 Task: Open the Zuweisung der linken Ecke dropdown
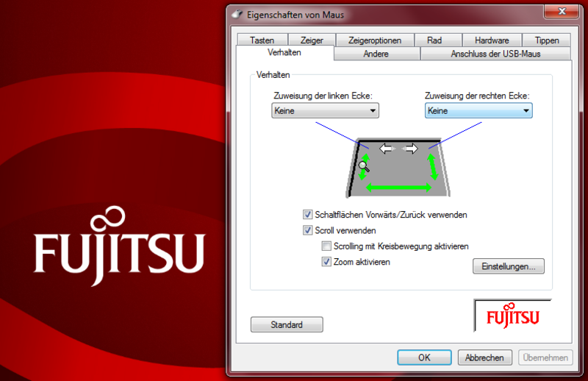point(325,111)
